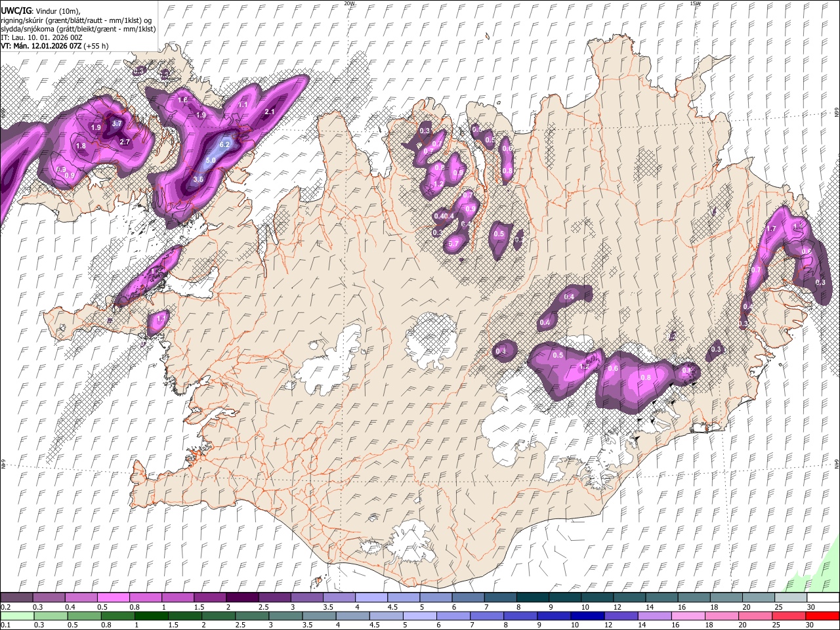Screen dimensions: 840x630
Task: Click the 'IT: Lau. 10. 01. 2026 00Z' line
Action: (x=41, y=37)
